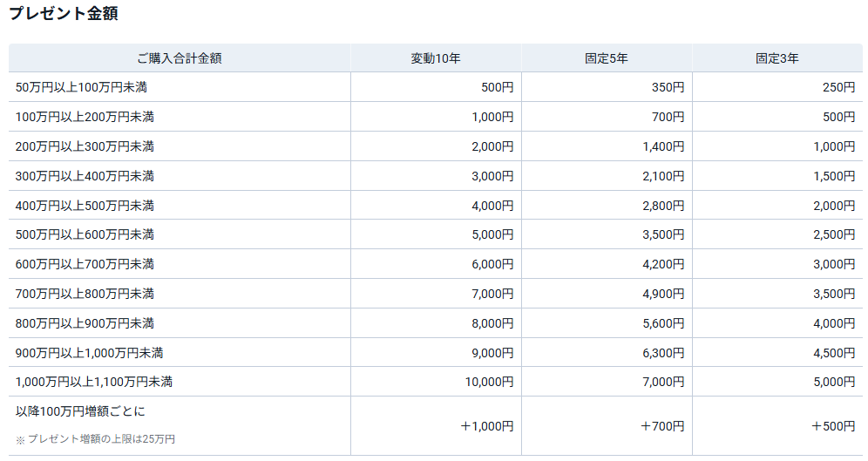868x461 pixels.
Task: Click the 10,000円 cell in the table
Action: point(489,382)
